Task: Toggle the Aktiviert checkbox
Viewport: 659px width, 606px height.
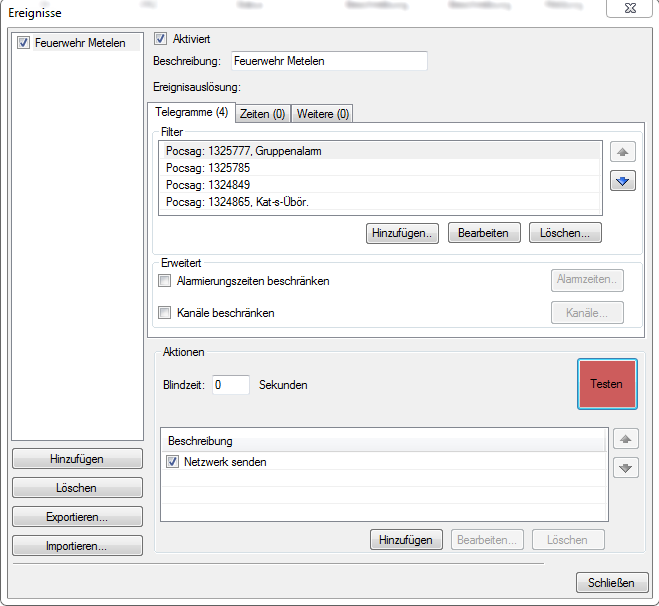Action: tap(160, 40)
